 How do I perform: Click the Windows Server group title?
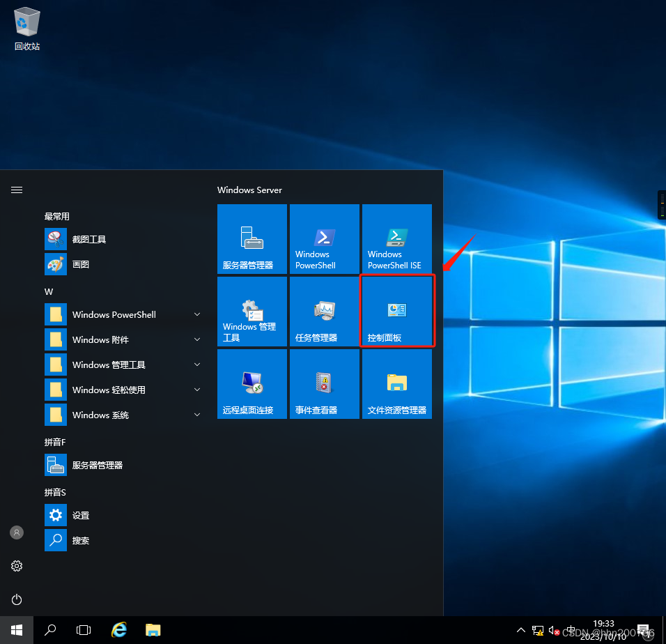click(249, 190)
